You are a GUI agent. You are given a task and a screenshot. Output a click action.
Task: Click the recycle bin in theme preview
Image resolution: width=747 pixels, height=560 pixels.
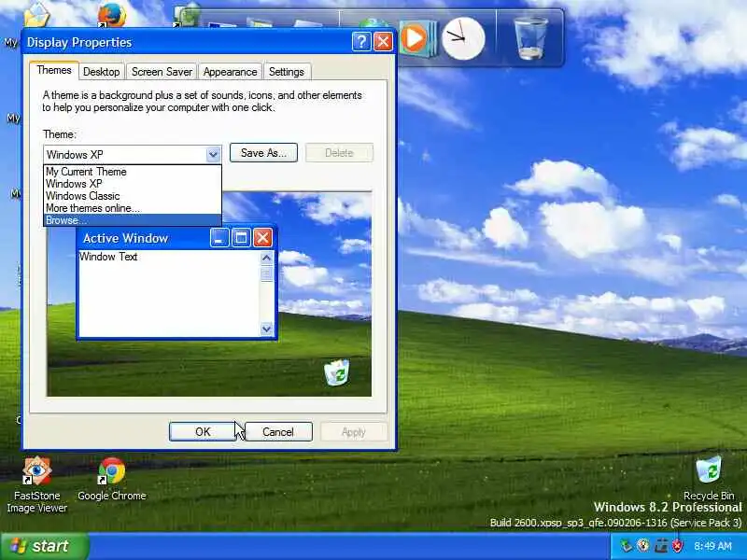coord(337,372)
